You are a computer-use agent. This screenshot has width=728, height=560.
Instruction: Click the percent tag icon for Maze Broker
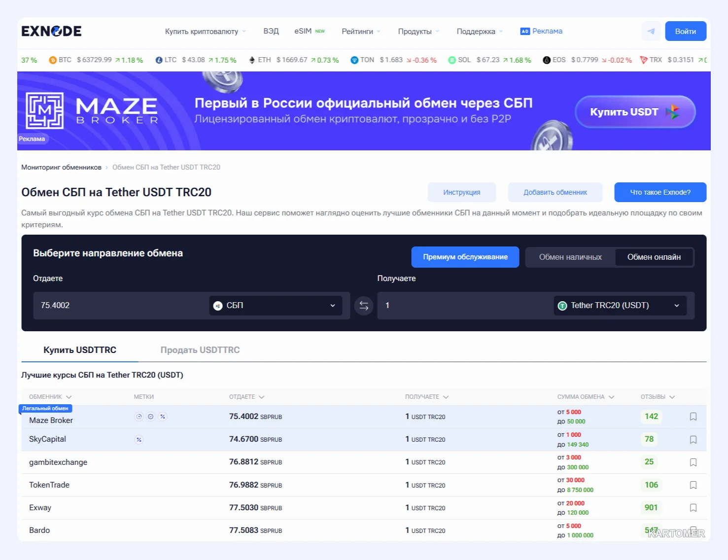163,417
